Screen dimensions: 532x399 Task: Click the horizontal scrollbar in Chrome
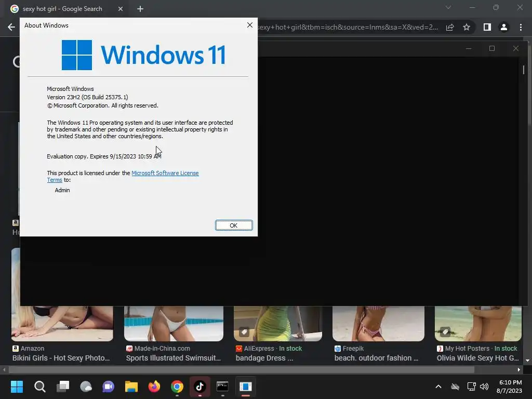[x=241, y=369]
